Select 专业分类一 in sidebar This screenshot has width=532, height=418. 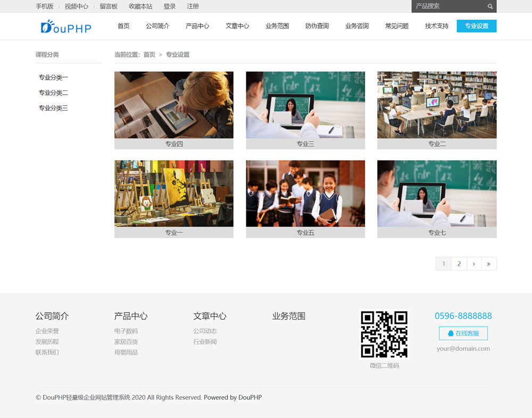click(x=53, y=77)
